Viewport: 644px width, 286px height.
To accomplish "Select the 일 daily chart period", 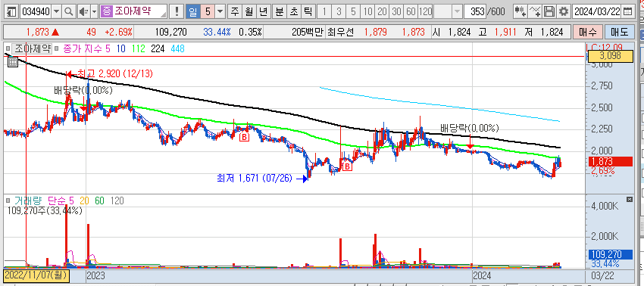I will tap(192, 11).
